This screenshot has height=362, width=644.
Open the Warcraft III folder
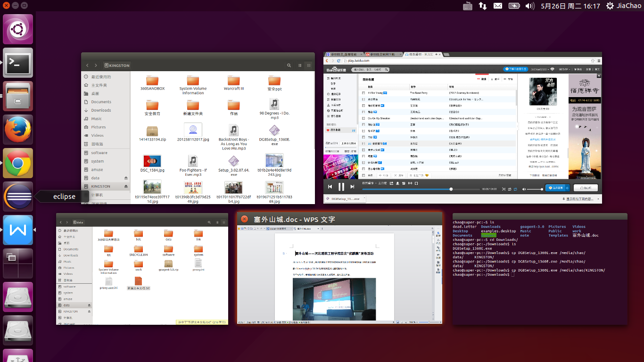234,82
